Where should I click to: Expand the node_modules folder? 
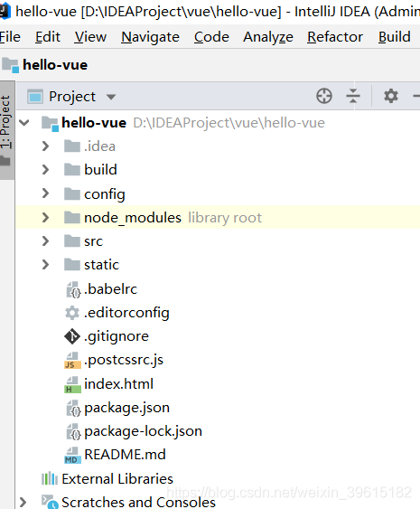point(45,218)
